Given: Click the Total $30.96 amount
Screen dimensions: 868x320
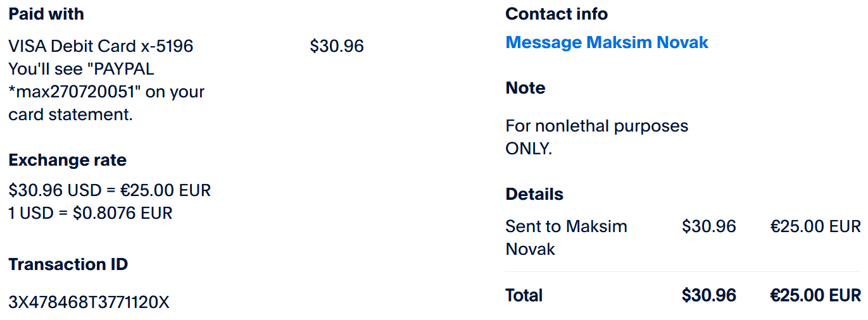Looking at the screenshot, I should (708, 295).
